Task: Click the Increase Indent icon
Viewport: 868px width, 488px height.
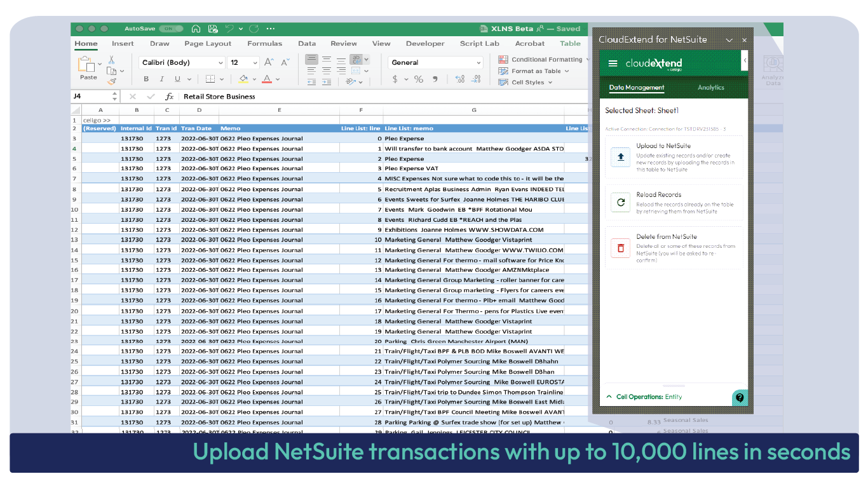Action: (326, 82)
